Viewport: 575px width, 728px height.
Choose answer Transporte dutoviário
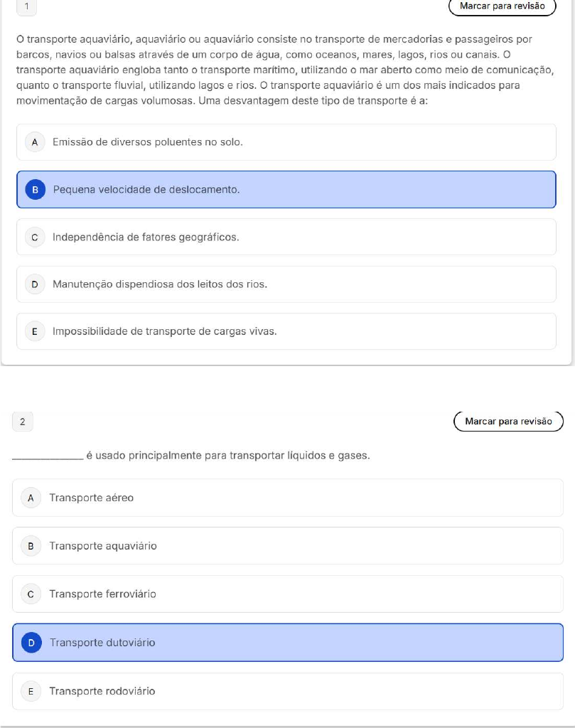coord(288,643)
